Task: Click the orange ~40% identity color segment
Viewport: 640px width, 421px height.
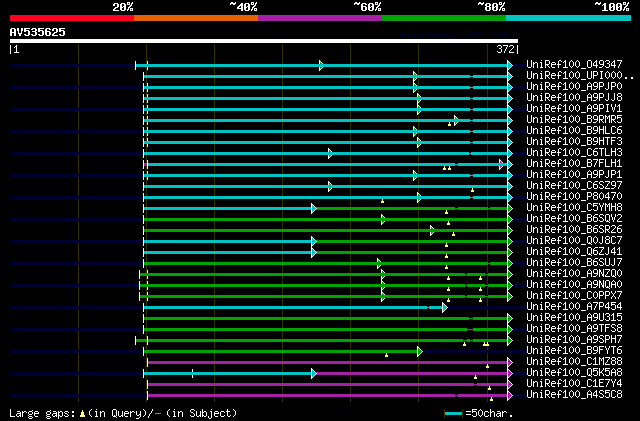Action: [196, 18]
